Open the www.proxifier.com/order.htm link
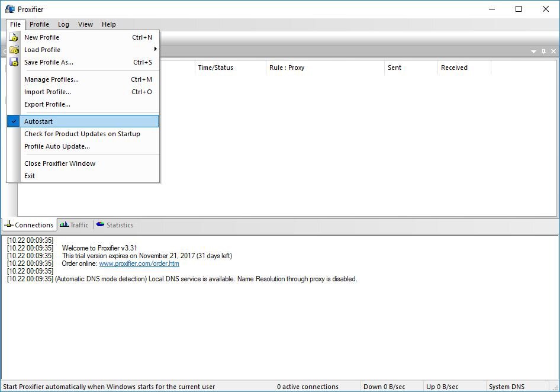 click(x=139, y=264)
